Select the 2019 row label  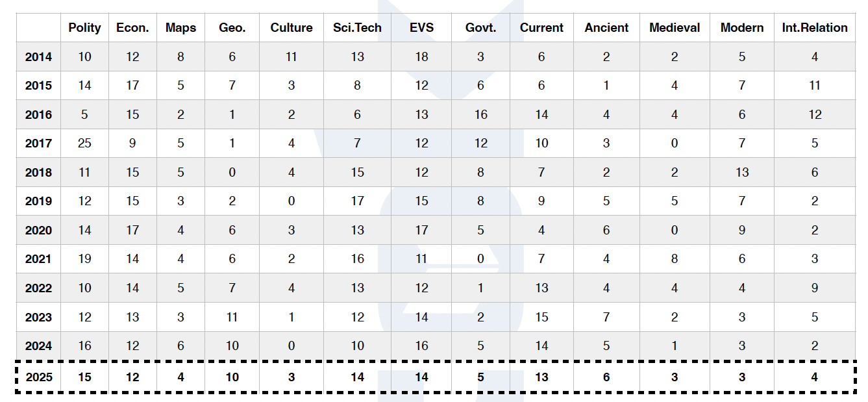38,201
